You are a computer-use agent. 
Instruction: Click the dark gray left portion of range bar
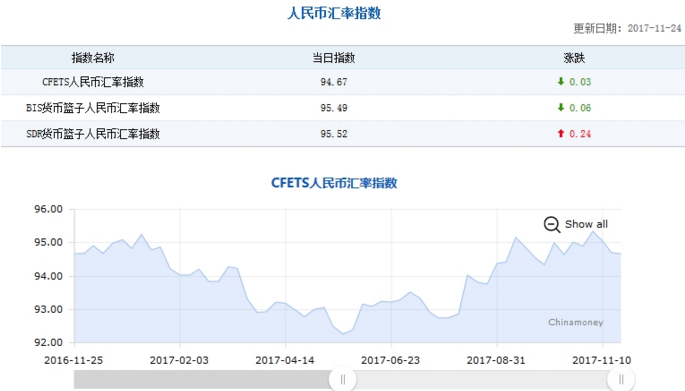(202, 379)
